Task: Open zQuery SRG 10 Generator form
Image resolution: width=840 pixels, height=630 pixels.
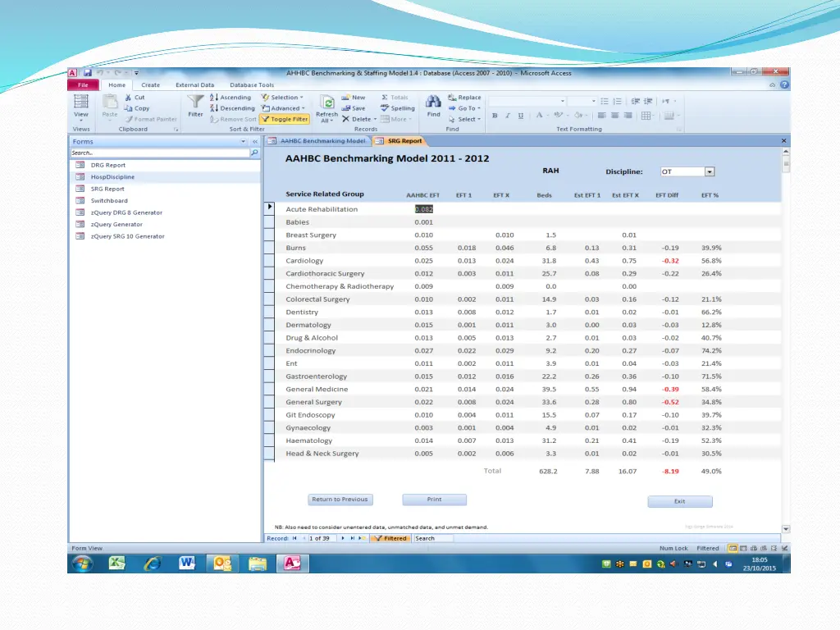Action: point(127,236)
